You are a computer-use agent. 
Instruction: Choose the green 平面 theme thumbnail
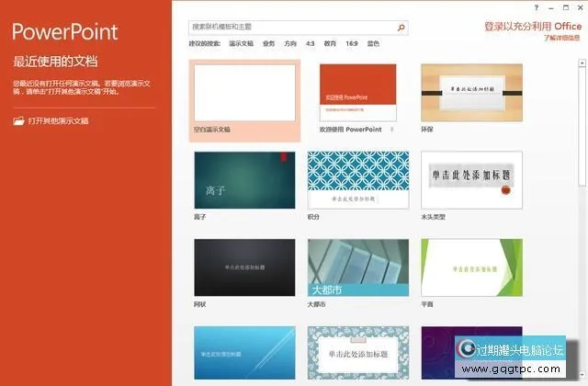[470, 268]
